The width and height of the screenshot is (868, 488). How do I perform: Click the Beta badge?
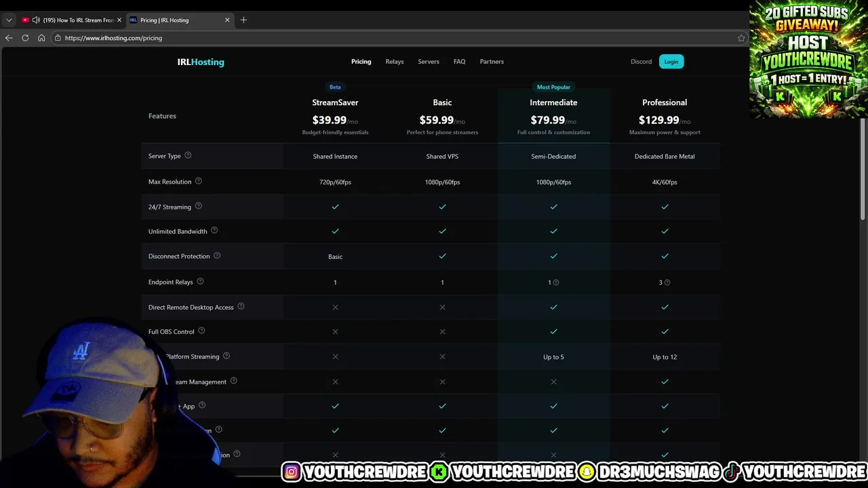click(x=335, y=87)
